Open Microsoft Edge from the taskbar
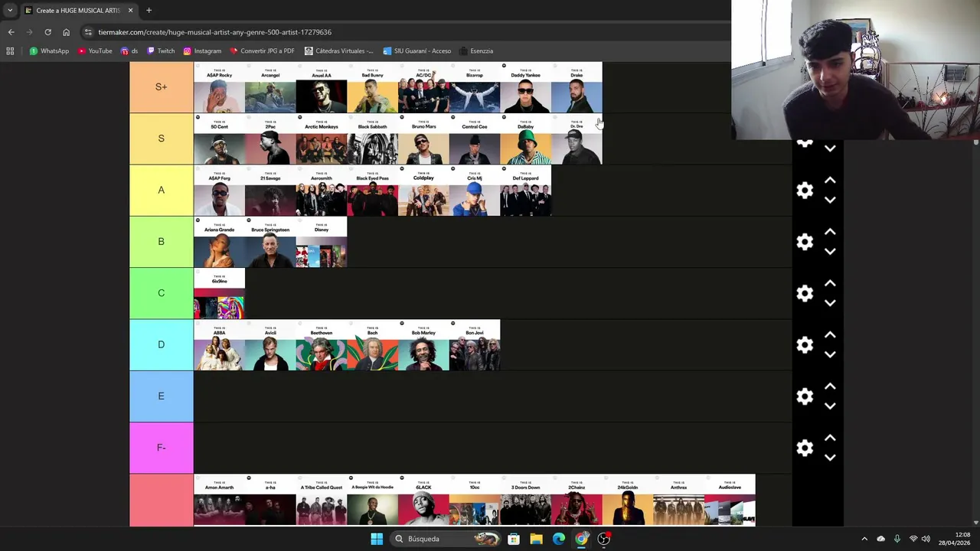Screen dimensions: 980x551 [559, 539]
